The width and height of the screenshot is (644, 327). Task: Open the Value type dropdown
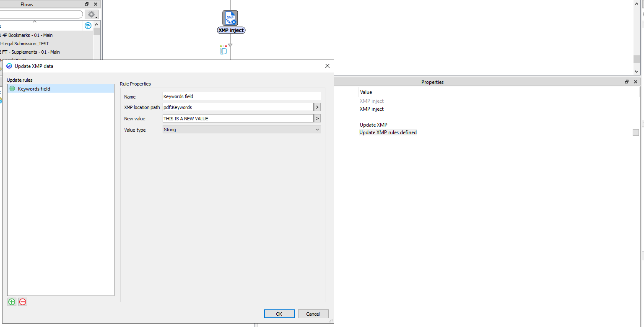point(241,130)
